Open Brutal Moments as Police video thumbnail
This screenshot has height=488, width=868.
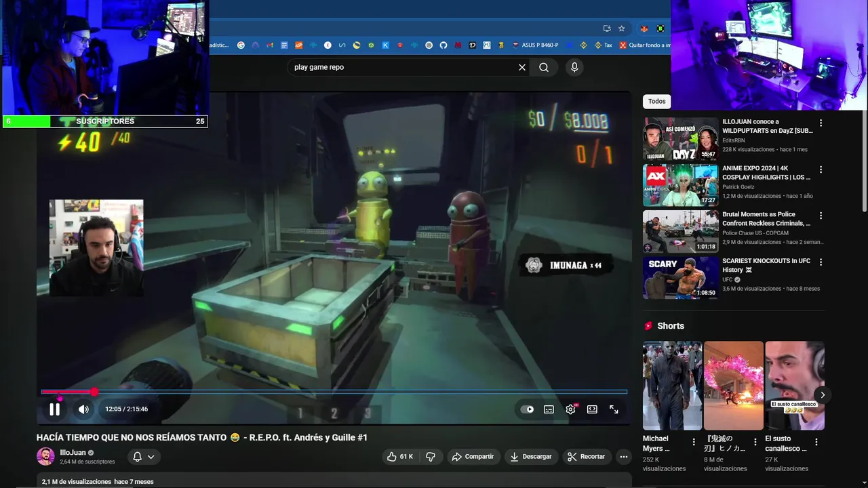pyautogui.click(x=680, y=231)
